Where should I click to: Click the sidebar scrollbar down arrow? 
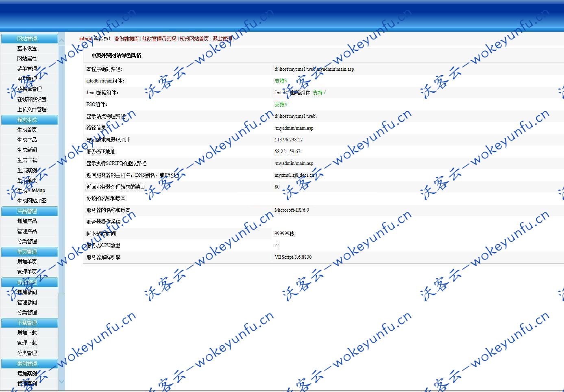(x=62, y=381)
